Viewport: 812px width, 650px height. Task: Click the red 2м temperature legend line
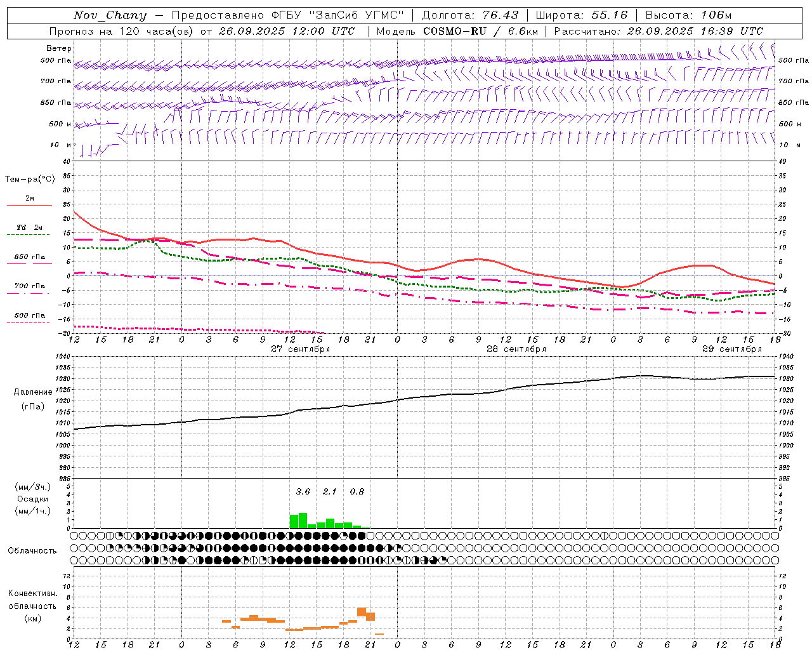29,205
